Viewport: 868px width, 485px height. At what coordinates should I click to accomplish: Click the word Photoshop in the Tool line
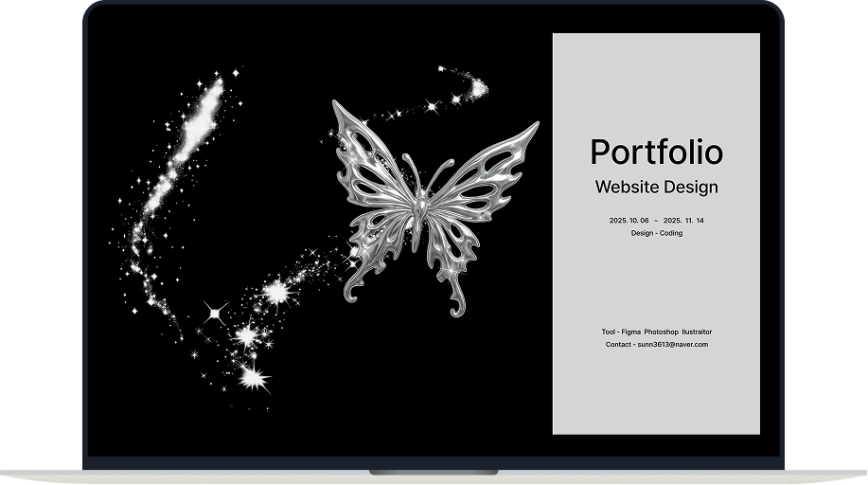(x=661, y=332)
